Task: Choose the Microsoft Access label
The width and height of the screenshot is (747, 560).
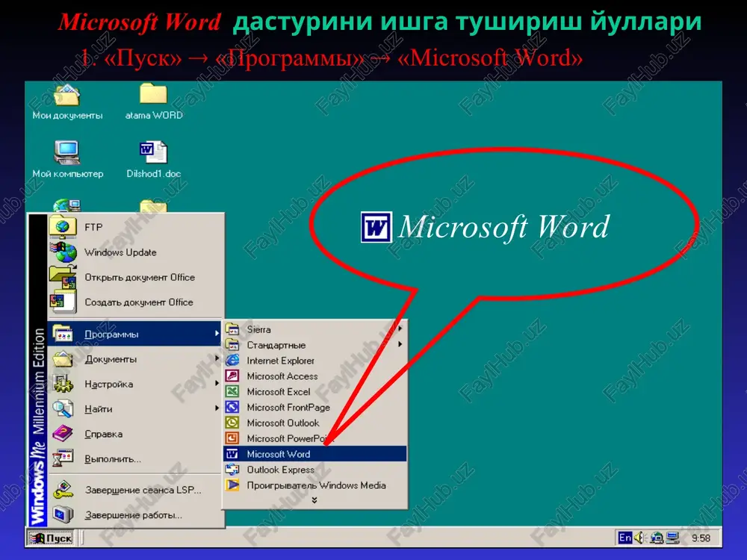Action: point(282,376)
